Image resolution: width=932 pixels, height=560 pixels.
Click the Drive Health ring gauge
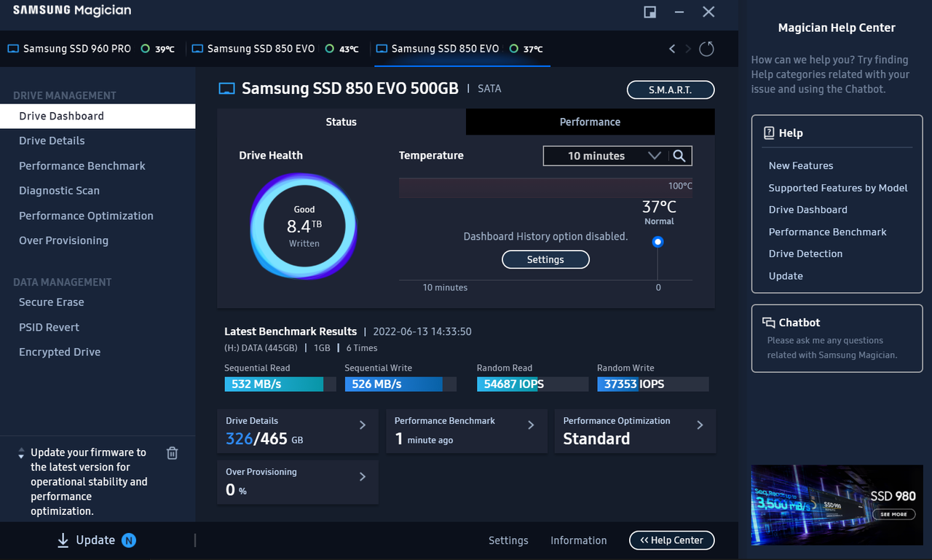[304, 226]
